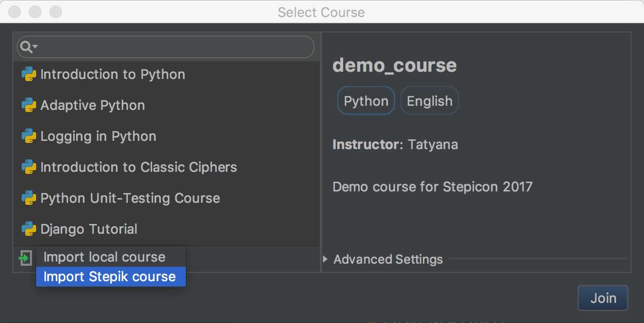Image resolution: width=644 pixels, height=323 pixels.
Task: Click the Python icon beside Django Tutorial
Action: point(28,229)
